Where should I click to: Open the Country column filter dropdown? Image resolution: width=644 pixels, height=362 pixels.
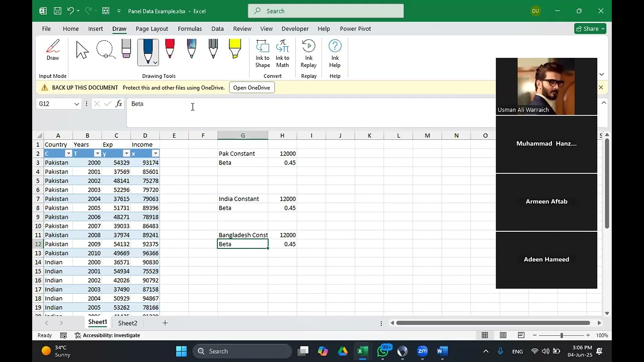coord(68,153)
